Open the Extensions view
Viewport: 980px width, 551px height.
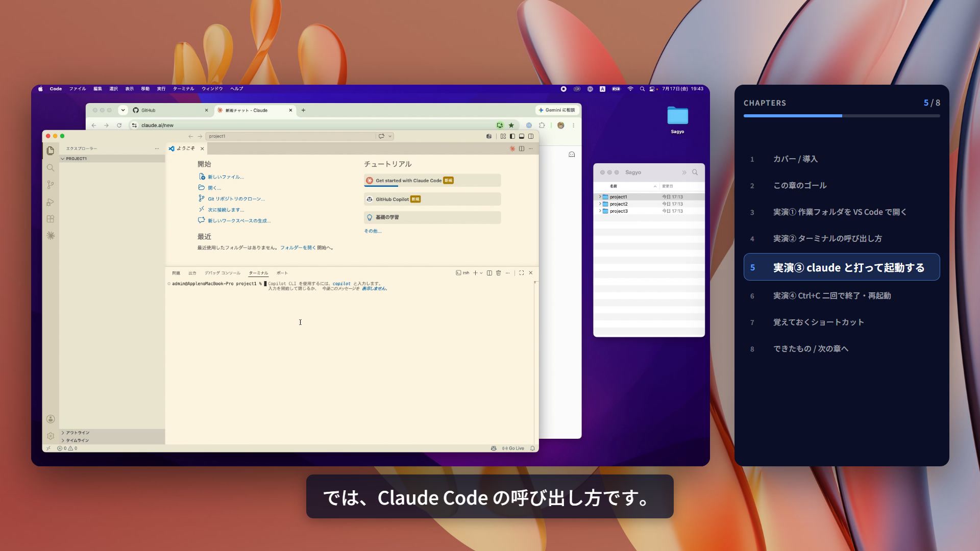click(x=50, y=219)
